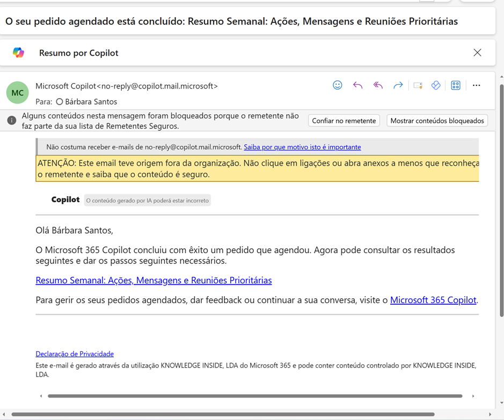
Task: Open the Apps grid icon
Action: (456, 85)
